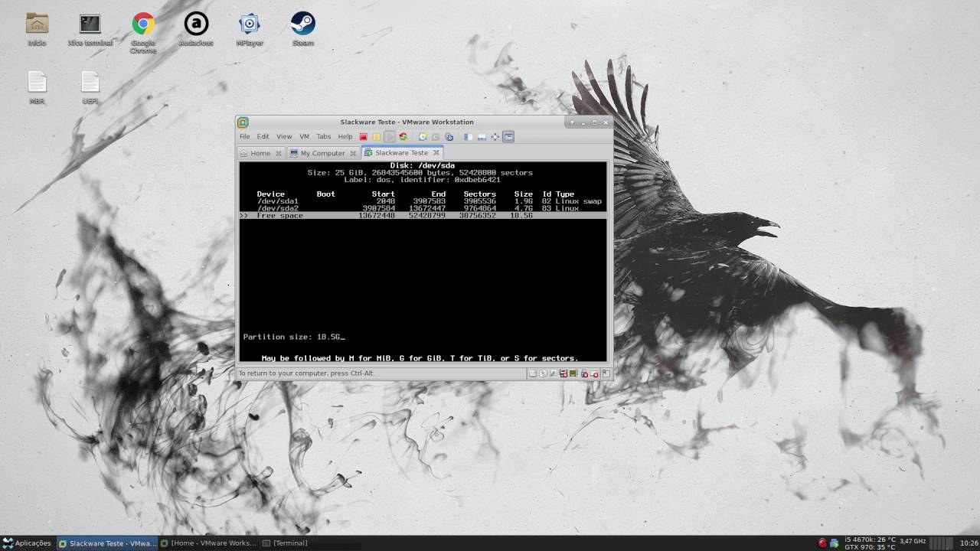Select the /dev/sda2 partition row

423,208
